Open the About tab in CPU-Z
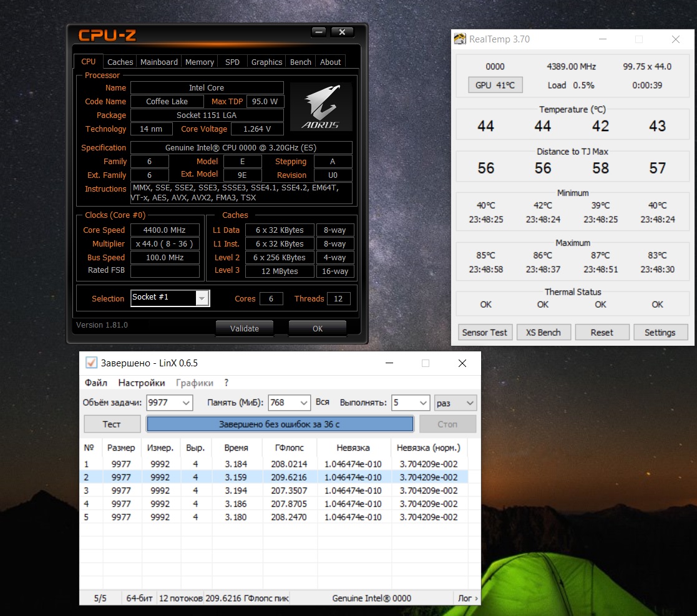 [x=330, y=62]
